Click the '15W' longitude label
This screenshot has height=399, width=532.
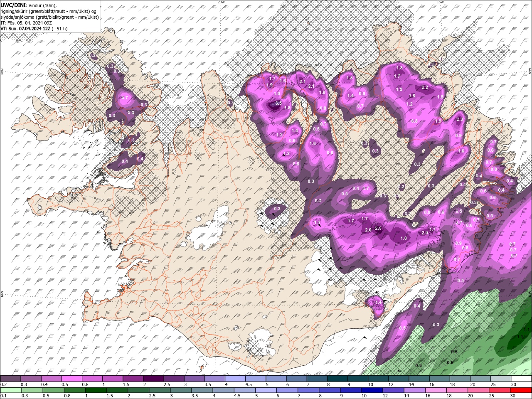tap(440, 2)
